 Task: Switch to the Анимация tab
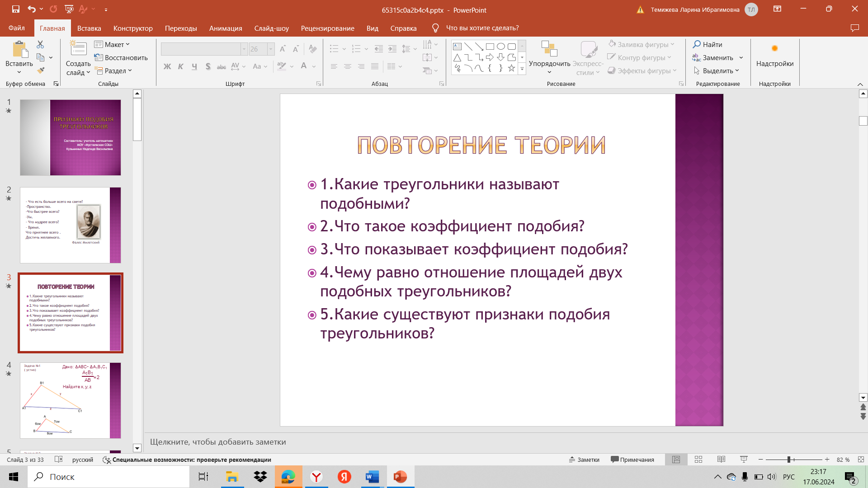[226, 28]
